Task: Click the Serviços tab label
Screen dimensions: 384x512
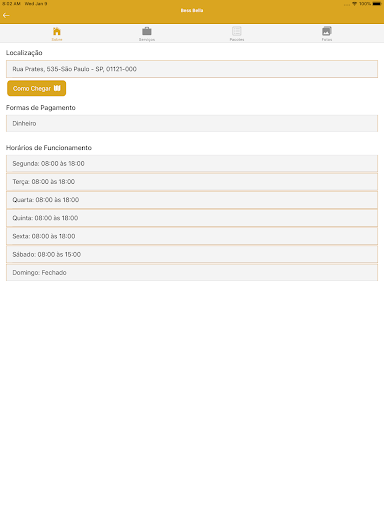Action: pyautogui.click(x=147, y=39)
